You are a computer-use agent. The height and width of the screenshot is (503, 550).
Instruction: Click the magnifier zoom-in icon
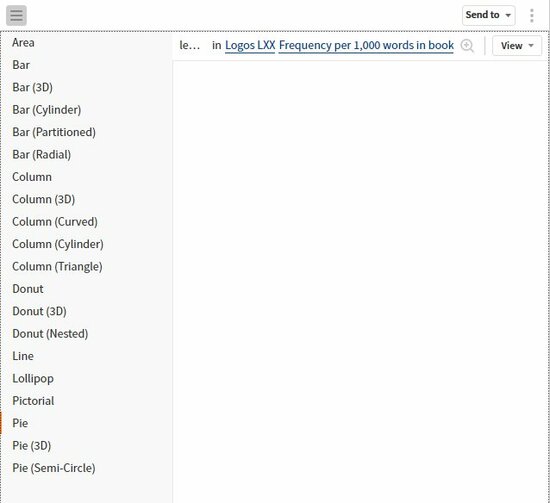tap(467, 46)
